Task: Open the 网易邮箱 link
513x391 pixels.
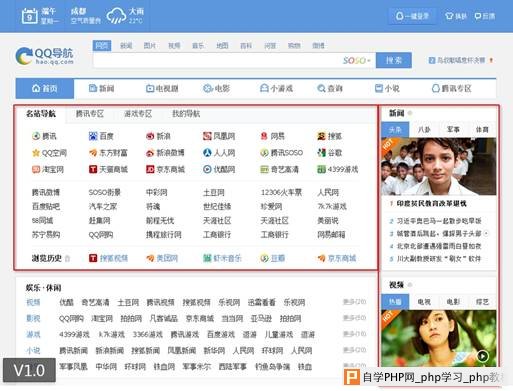Action: (x=331, y=235)
